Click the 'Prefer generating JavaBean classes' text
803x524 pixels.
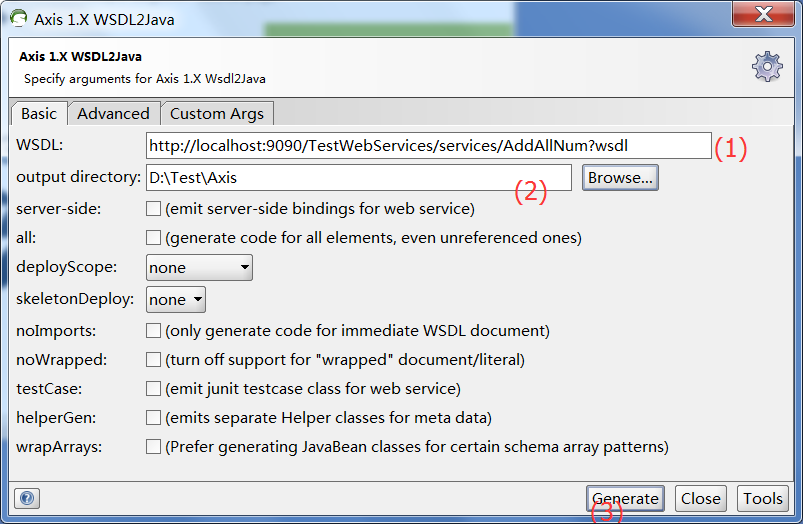(417, 447)
